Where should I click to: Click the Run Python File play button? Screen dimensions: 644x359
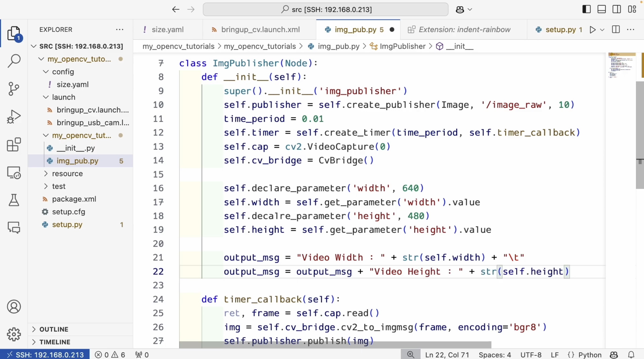click(x=592, y=30)
